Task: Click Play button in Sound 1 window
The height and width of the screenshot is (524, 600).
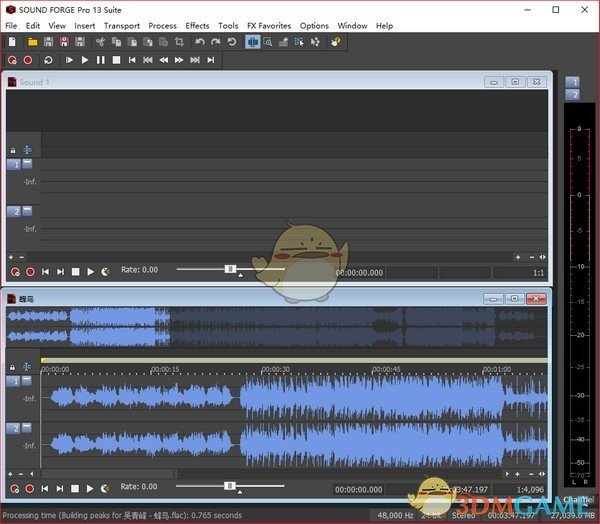Action: pyautogui.click(x=90, y=272)
